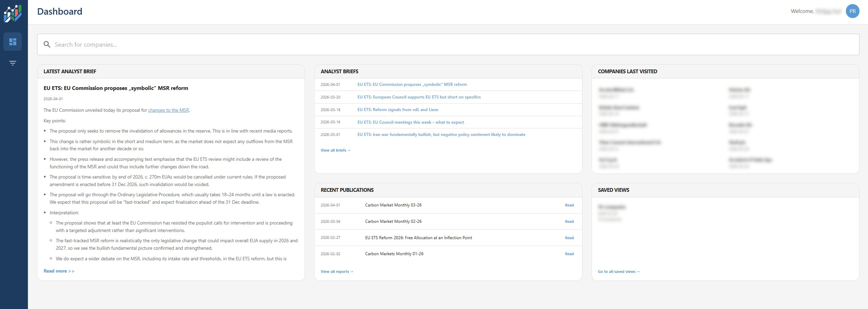Select the Dashboard grid icon in the sidebar
This screenshot has width=868, height=309.
13,41
